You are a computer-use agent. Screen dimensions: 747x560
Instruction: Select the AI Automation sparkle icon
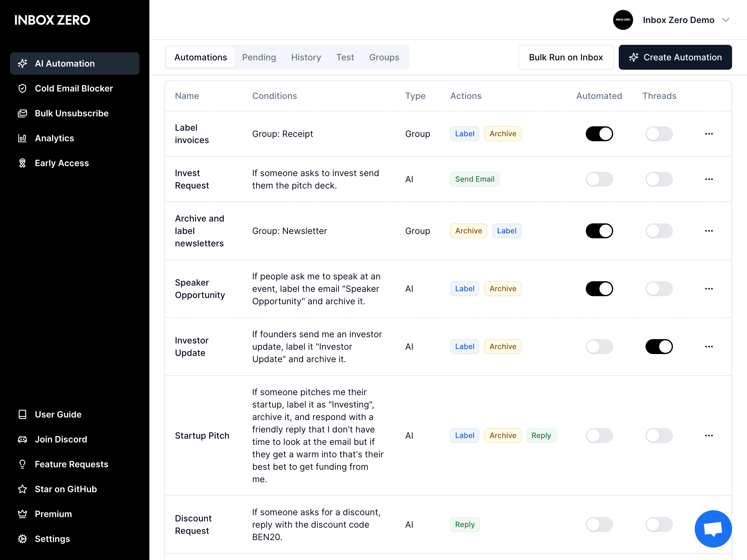click(x=22, y=63)
